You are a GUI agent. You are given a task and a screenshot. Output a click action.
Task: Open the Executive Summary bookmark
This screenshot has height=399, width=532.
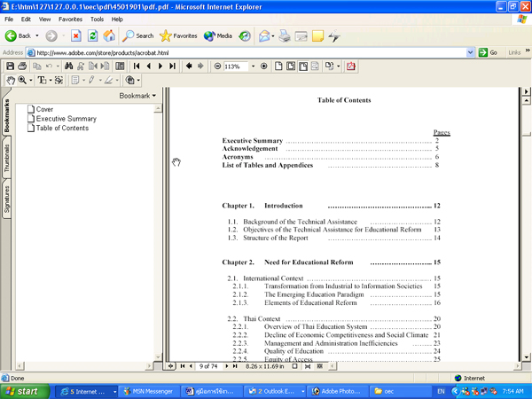(66, 119)
